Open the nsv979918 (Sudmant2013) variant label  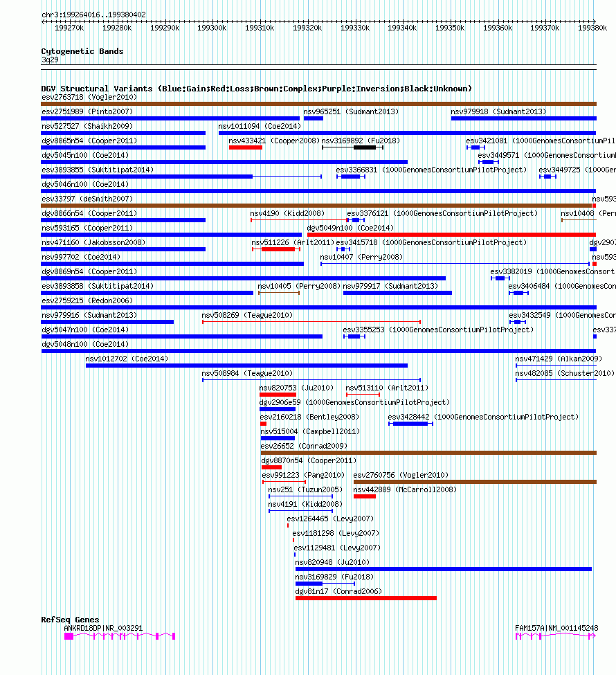[x=498, y=112]
